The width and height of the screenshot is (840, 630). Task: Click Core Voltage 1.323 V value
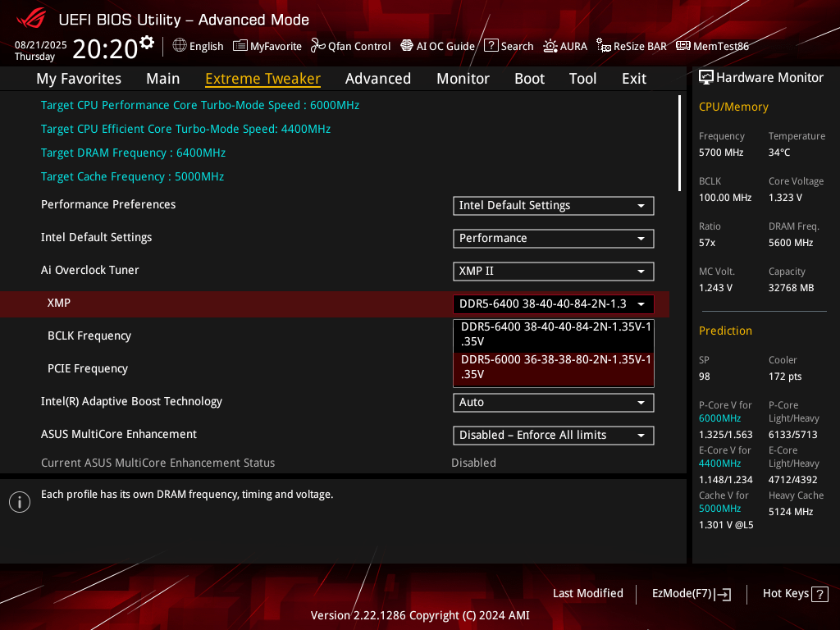tap(785, 198)
